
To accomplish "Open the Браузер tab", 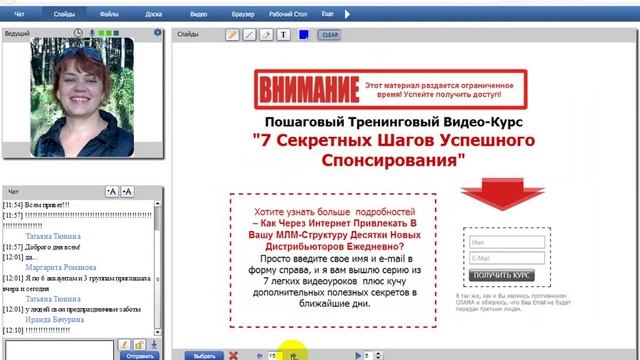I will point(243,14).
